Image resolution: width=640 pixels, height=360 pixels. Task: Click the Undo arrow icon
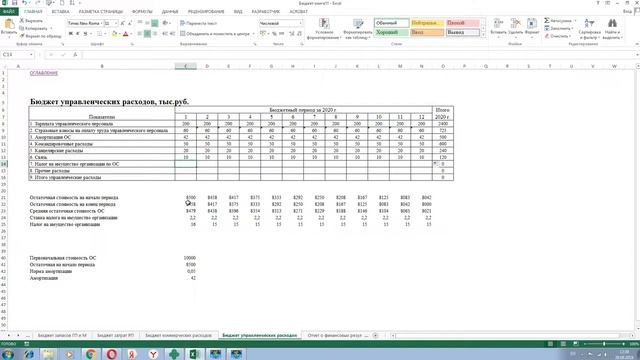click(24, 3)
